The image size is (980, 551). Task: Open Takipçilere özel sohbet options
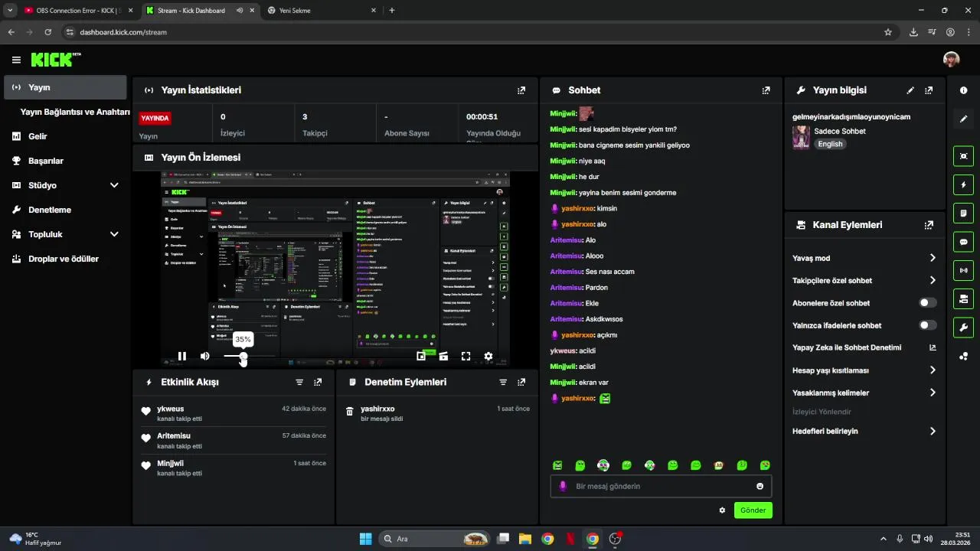864,280
